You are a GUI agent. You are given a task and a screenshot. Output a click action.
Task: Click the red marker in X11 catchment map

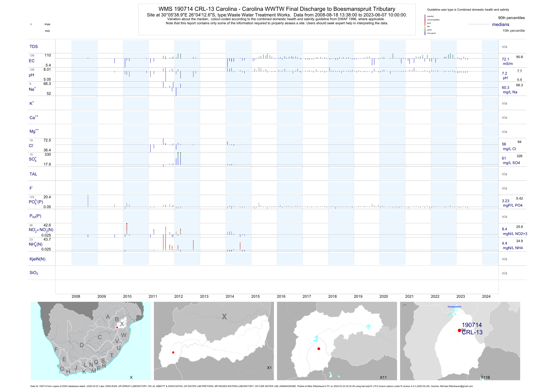click(x=319, y=349)
